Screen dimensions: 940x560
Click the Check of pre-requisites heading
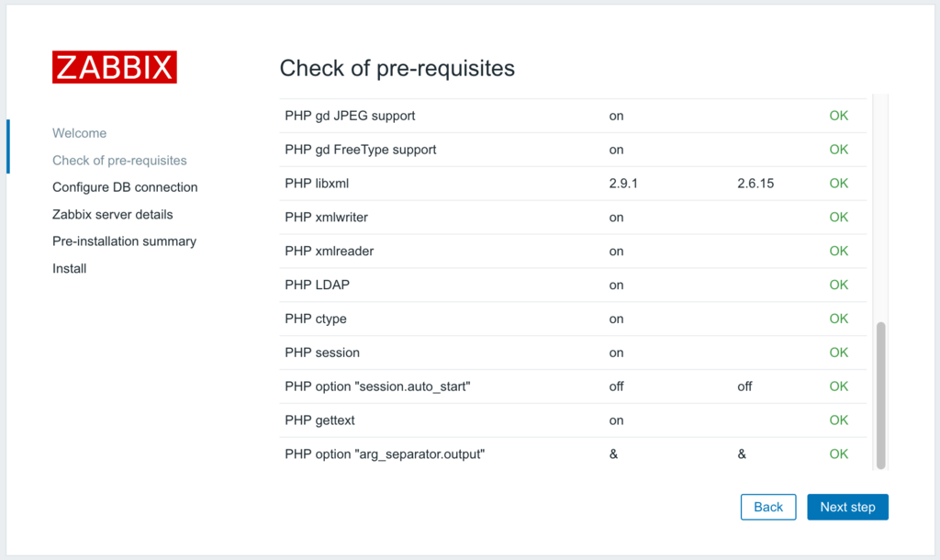(397, 68)
